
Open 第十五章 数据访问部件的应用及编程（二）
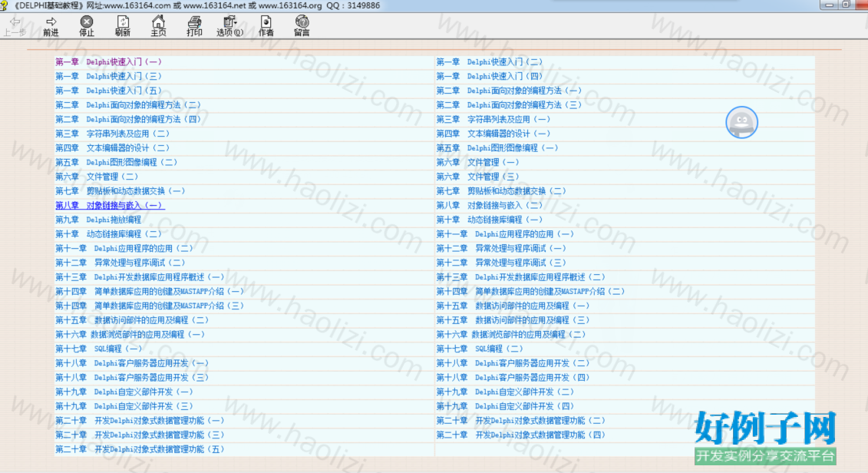tap(132, 321)
